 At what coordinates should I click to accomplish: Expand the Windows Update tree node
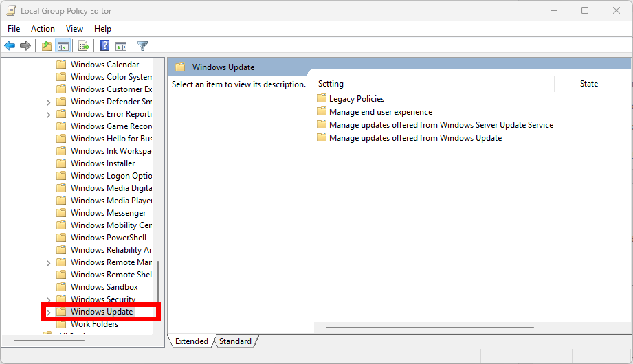48,312
